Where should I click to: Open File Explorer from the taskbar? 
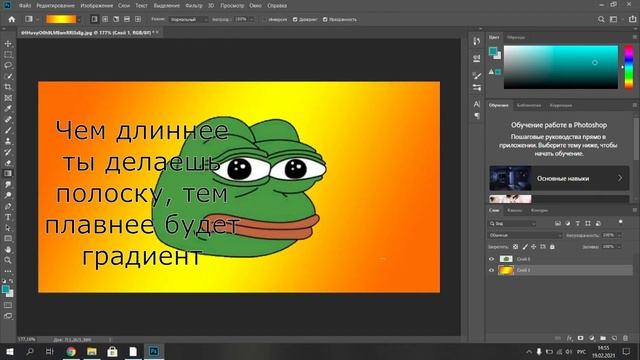pos(92,351)
